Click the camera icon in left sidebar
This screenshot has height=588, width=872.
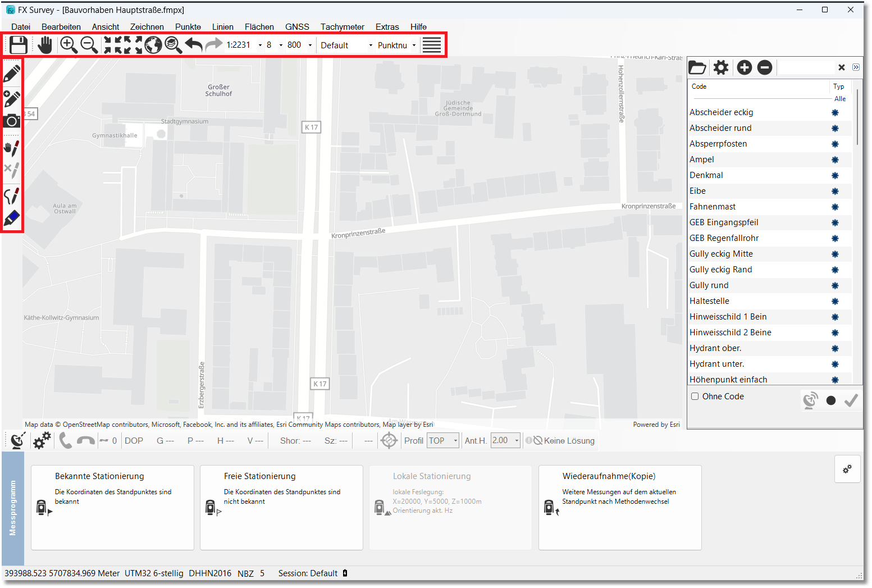click(12, 121)
